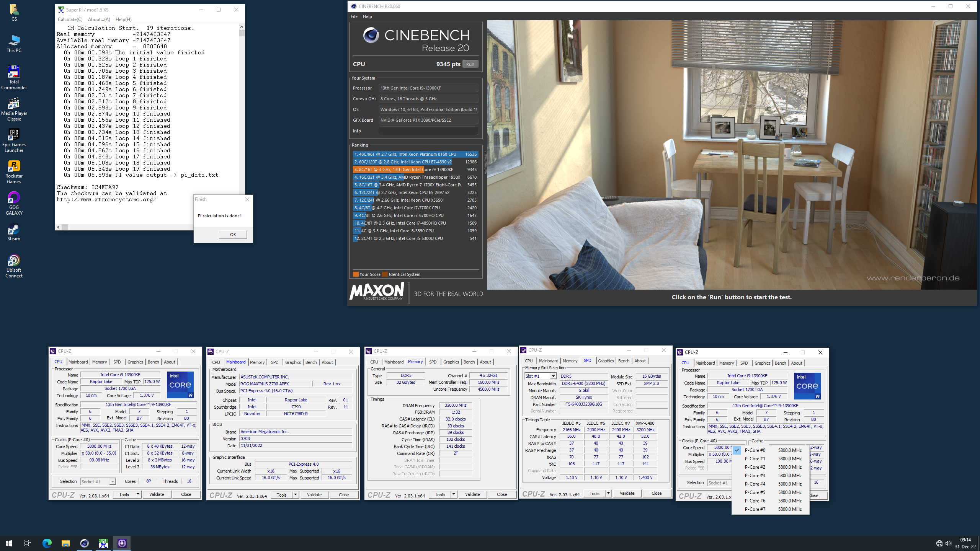980x551 pixels.
Task: Open Steam desktop shortcut
Action: click(x=14, y=232)
